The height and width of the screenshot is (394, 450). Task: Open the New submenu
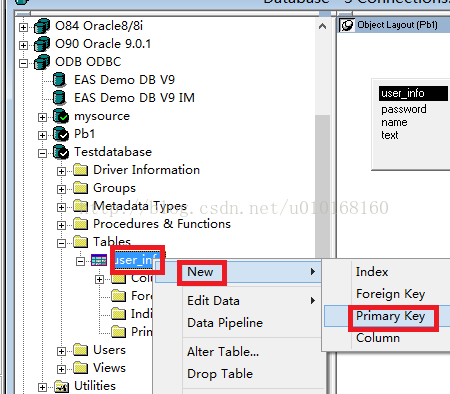pyautogui.click(x=238, y=272)
